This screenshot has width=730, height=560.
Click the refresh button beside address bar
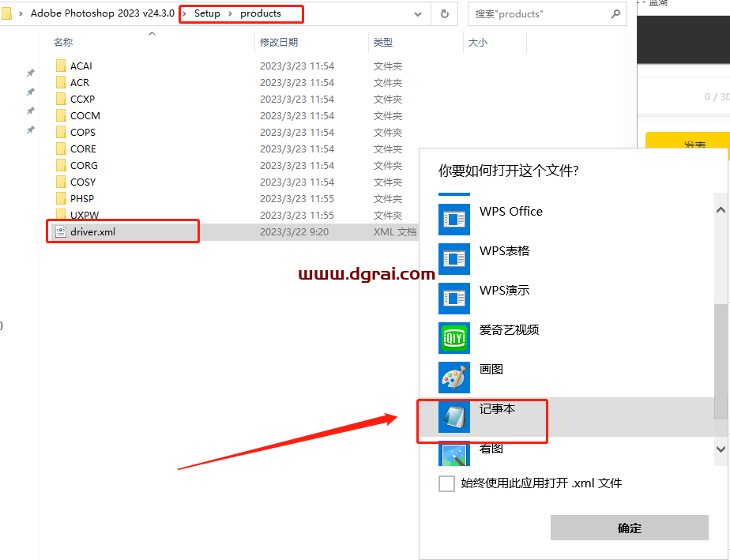tap(445, 13)
